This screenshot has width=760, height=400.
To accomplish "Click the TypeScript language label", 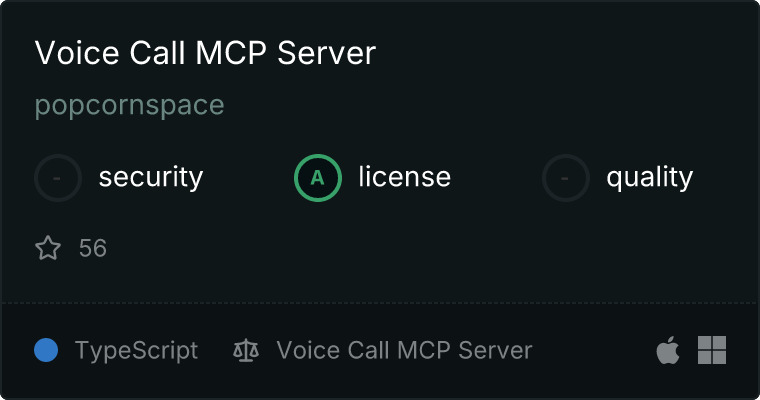I will pos(136,351).
